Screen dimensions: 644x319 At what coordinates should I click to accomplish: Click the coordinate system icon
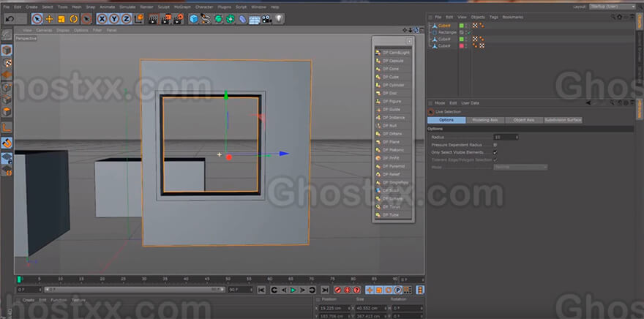(x=139, y=19)
